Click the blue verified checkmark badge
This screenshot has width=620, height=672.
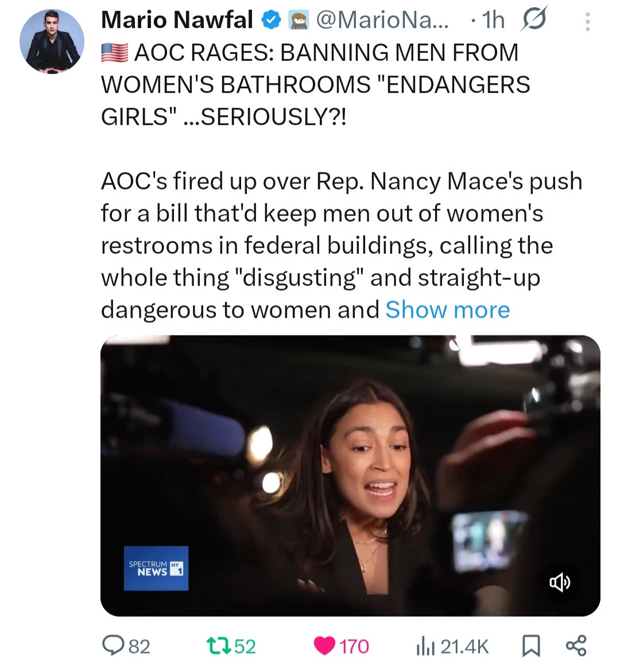click(270, 21)
